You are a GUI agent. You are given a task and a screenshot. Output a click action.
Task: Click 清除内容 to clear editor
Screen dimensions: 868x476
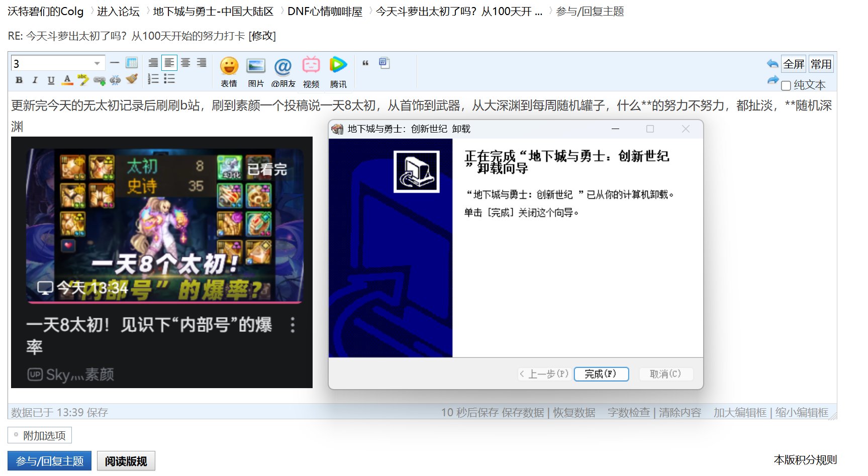[x=680, y=412]
